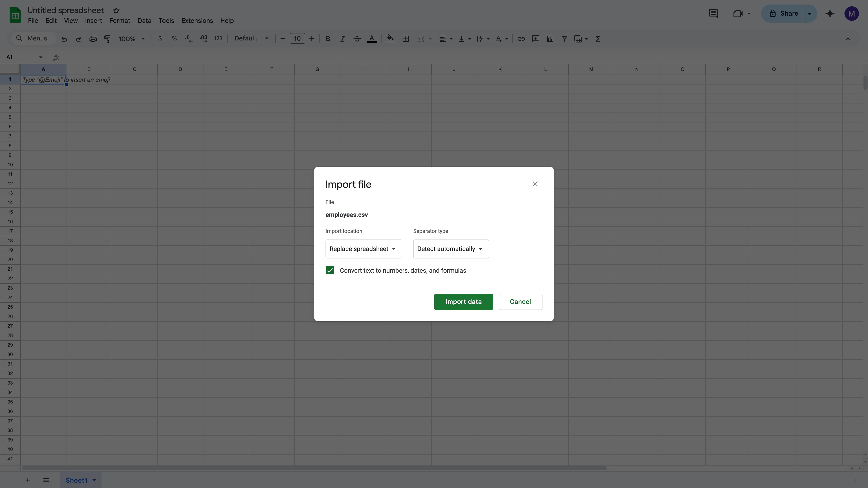The width and height of the screenshot is (868, 488).
Task: Open the Help menu
Action: (x=227, y=21)
